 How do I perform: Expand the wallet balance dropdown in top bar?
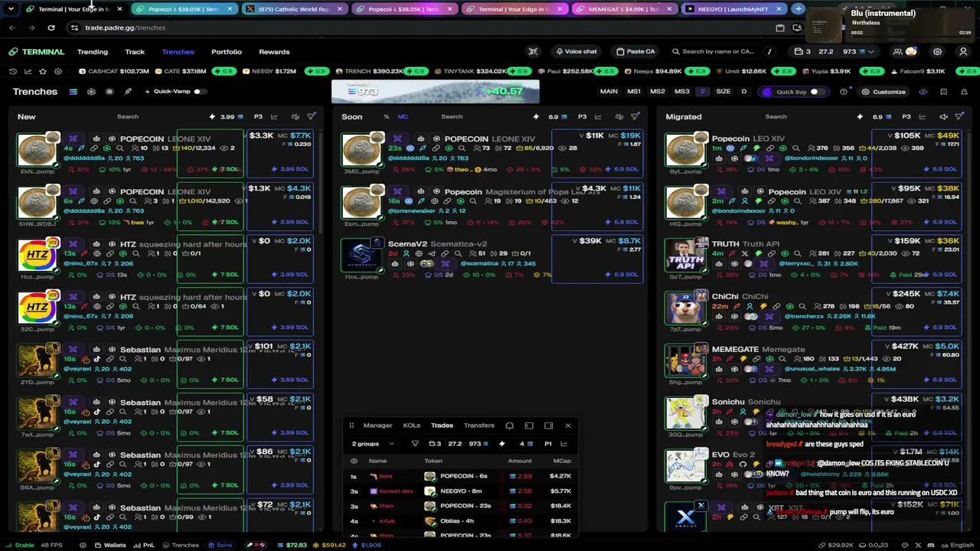(x=871, y=52)
